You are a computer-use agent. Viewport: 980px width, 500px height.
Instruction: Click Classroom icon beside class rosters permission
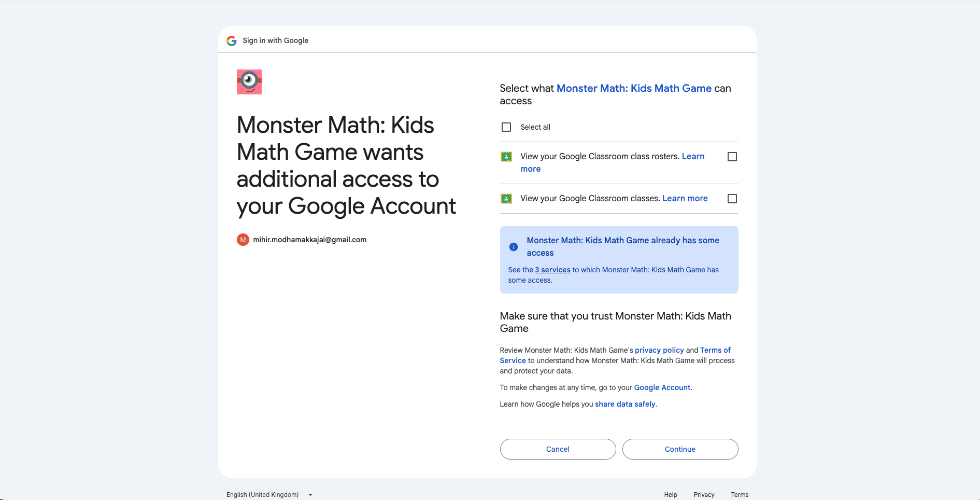click(506, 157)
